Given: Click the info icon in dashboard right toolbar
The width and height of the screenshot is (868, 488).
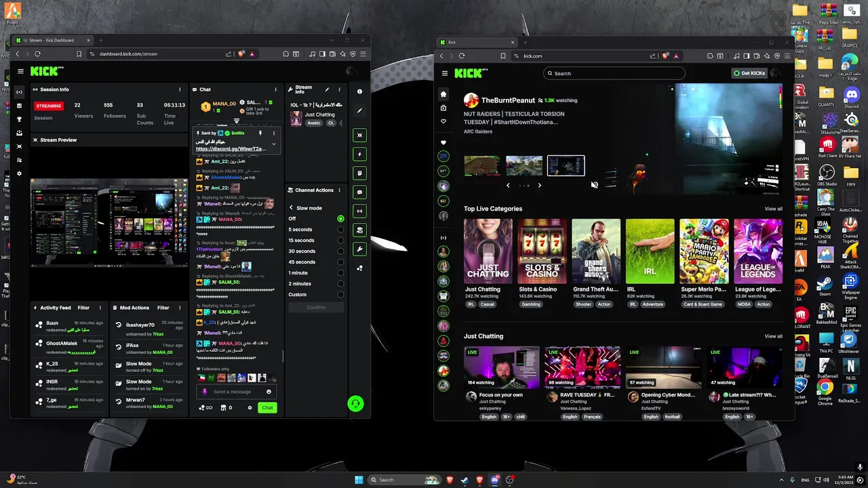Looking at the screenshot, I should 359,91.
